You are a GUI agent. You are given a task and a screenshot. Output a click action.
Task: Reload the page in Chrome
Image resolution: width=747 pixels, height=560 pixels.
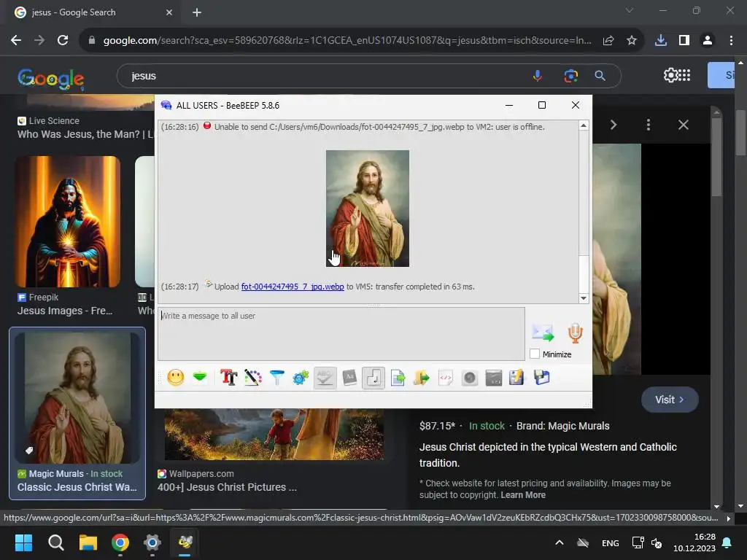(63, 41)
